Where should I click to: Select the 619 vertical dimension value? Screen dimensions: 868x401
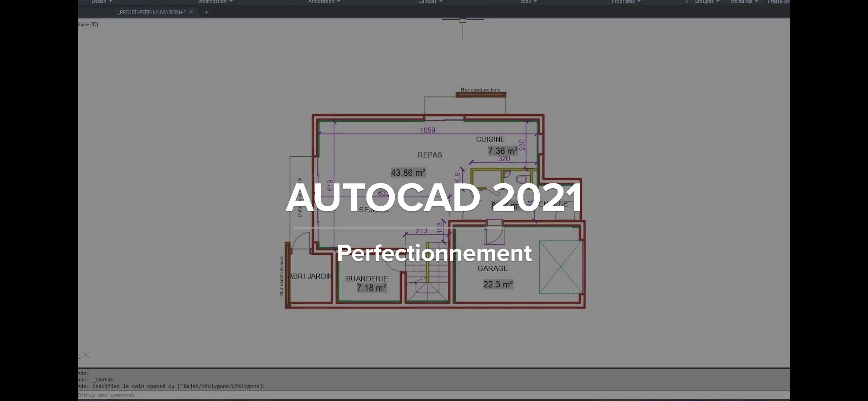click(x=330, y=186)
